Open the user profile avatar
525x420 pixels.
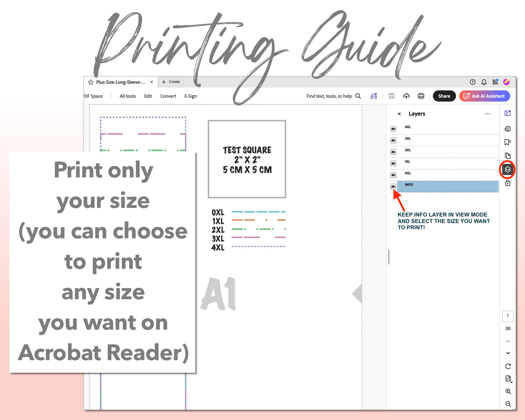tap(506, 82)
